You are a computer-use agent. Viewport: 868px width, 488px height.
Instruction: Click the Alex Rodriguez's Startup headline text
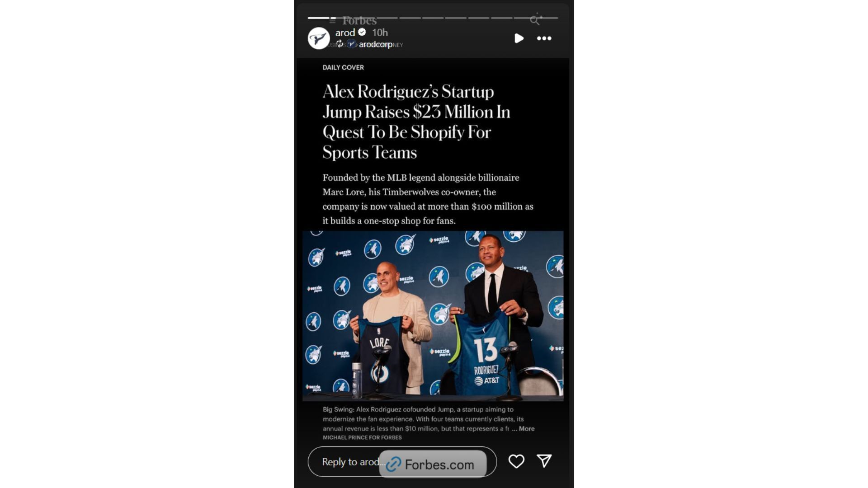[416, 122]
